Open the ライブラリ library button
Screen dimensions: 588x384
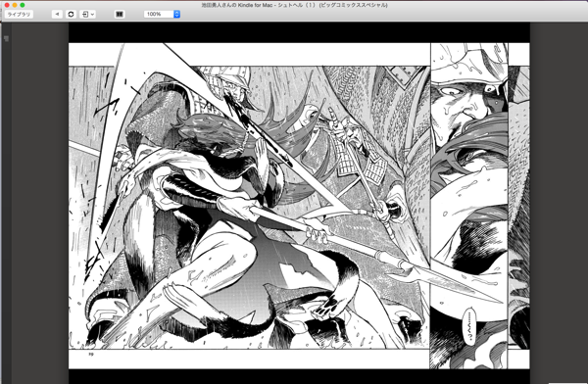click(x=19, y=15)
